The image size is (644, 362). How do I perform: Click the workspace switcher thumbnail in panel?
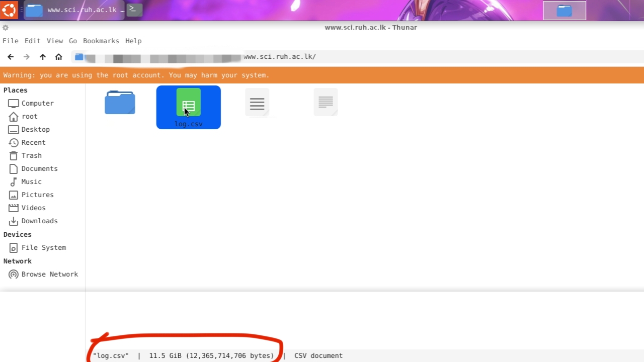click(x=565, y=11)
